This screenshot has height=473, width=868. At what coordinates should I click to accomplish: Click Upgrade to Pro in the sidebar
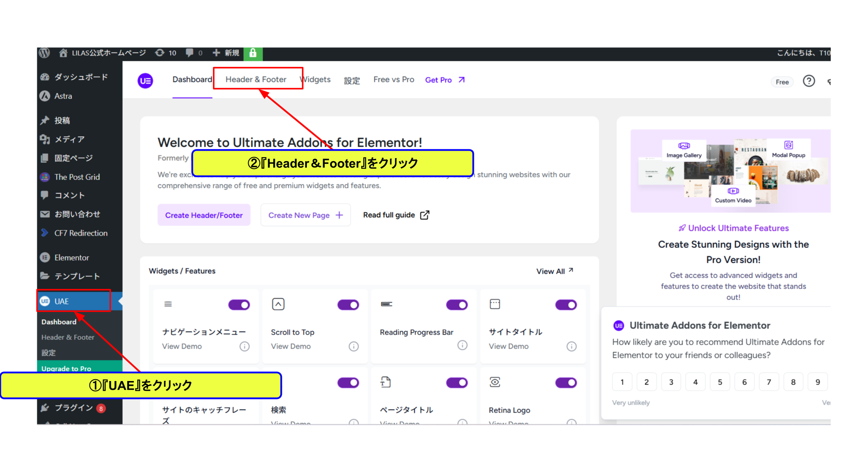66,368
